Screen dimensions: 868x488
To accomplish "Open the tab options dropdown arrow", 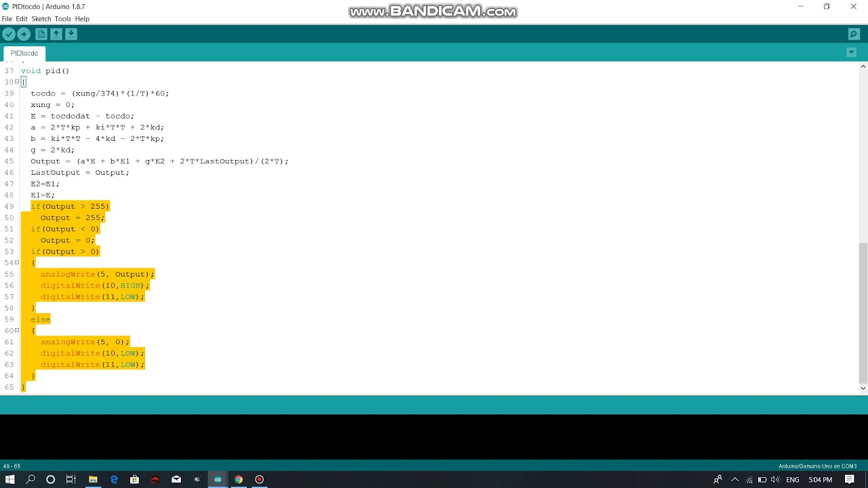I will [852, 52].
